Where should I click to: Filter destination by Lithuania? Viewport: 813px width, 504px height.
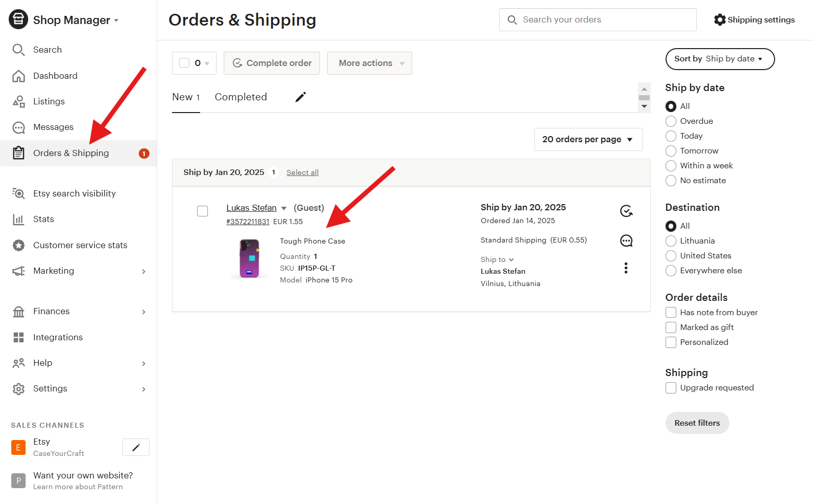click(x=671, y=240)
